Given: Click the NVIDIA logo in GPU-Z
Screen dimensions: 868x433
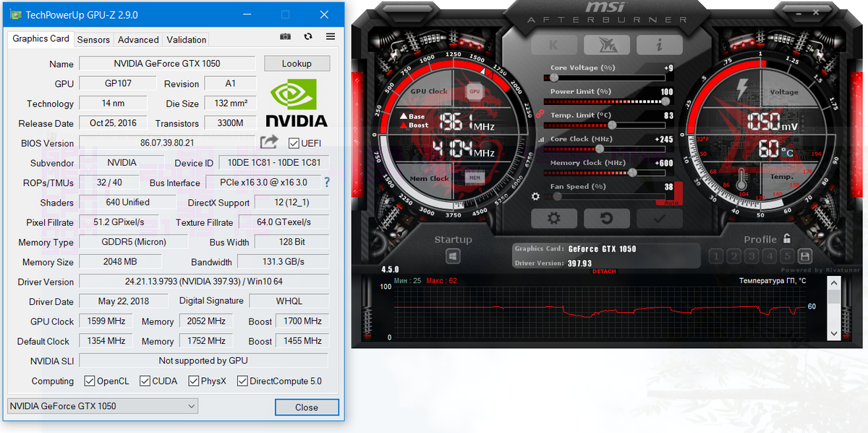Looking at the screenshot, I should pyautogui.click(x=297, y=104).
